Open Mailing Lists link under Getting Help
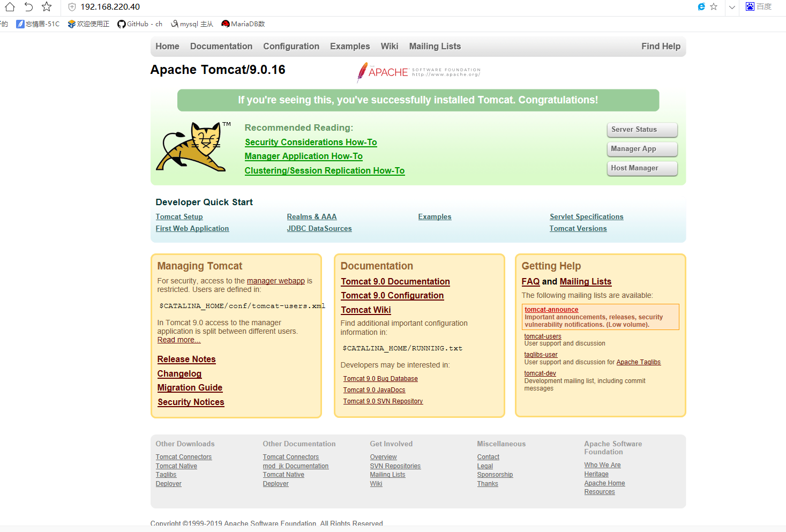Image resolution: width=786 pixels, height=532 pixels. [x=586, y=282]
